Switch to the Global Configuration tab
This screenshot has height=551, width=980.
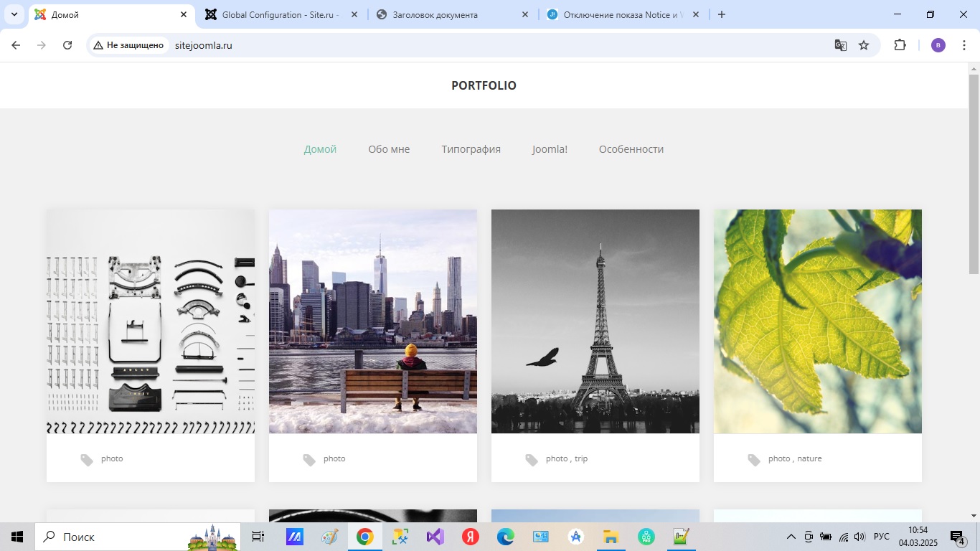pos(281,14)
